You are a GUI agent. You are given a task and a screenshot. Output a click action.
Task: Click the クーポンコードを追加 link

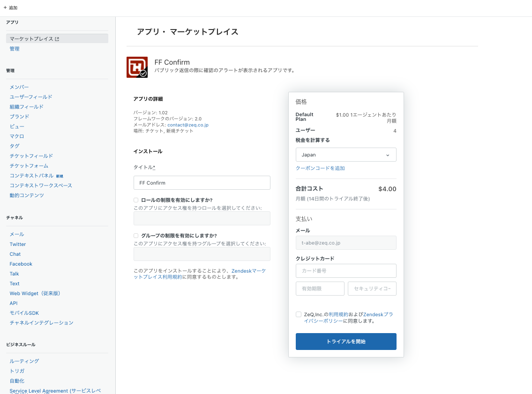320,168
